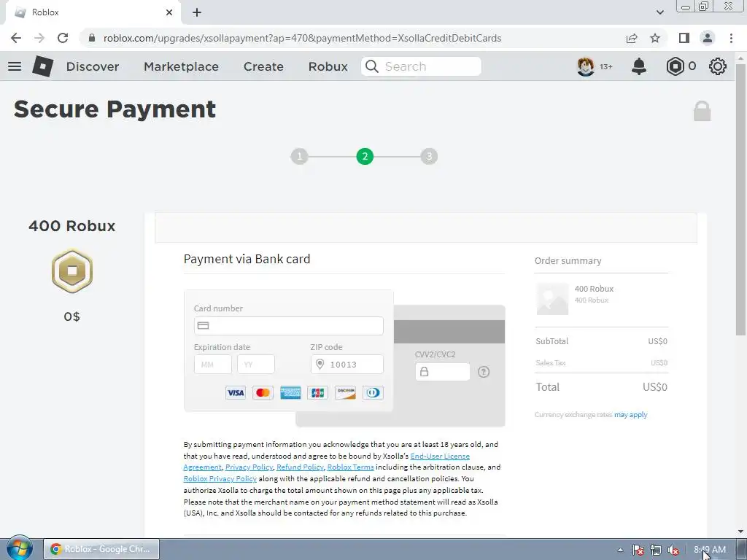
Task: Click checkout step 1 circle
Action: (299, 156)
